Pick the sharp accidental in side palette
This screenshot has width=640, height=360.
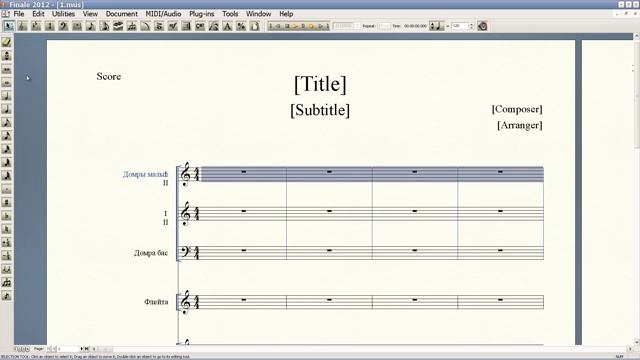(x=7, y=202)
